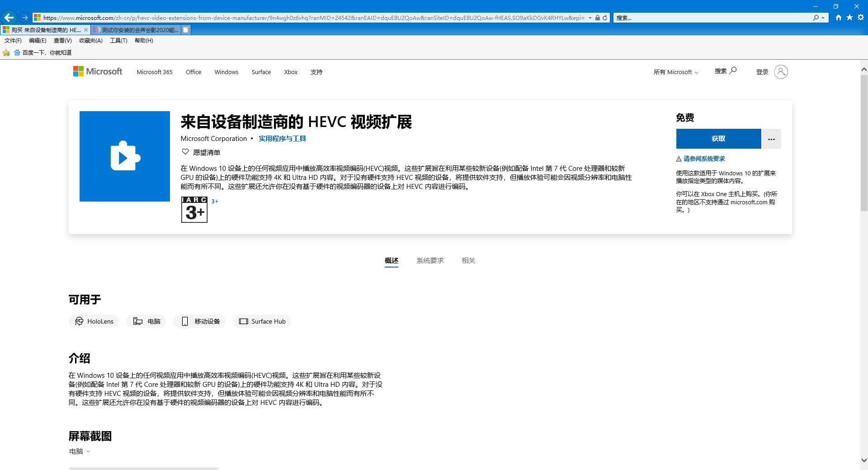
Task: Click the address bar lock icon
Action: (598, 18)
